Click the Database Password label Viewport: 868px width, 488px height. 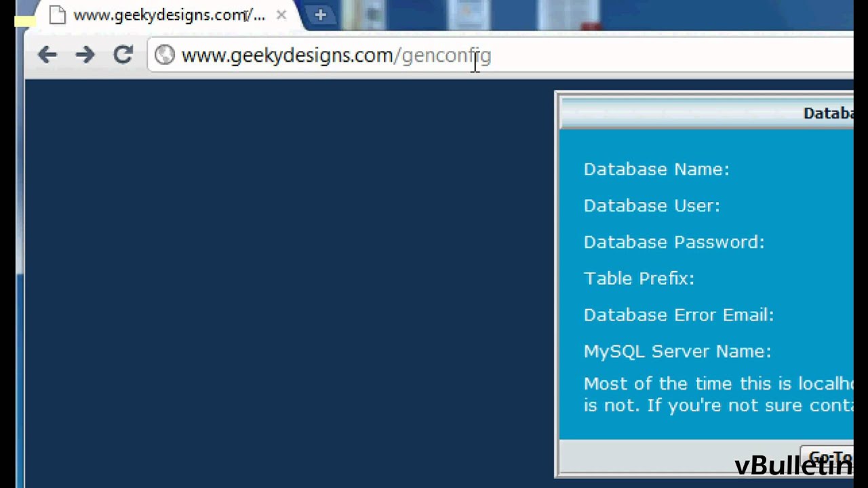[x=674, y=242]
